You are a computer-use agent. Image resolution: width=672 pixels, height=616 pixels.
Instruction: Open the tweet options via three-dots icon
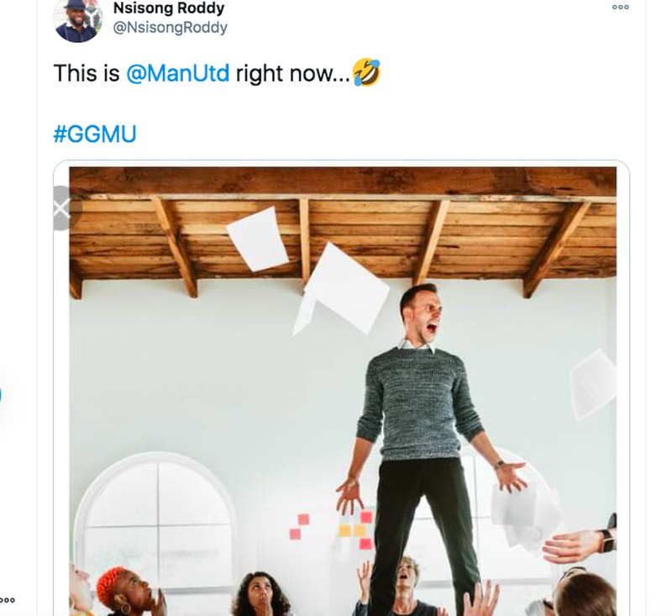click(x=620, y=7)
